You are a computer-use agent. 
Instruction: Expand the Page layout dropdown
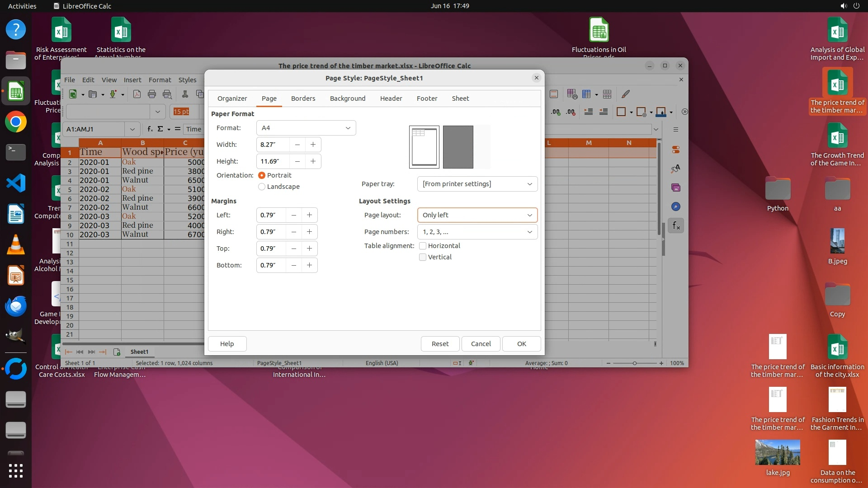[x=477, y=215]
